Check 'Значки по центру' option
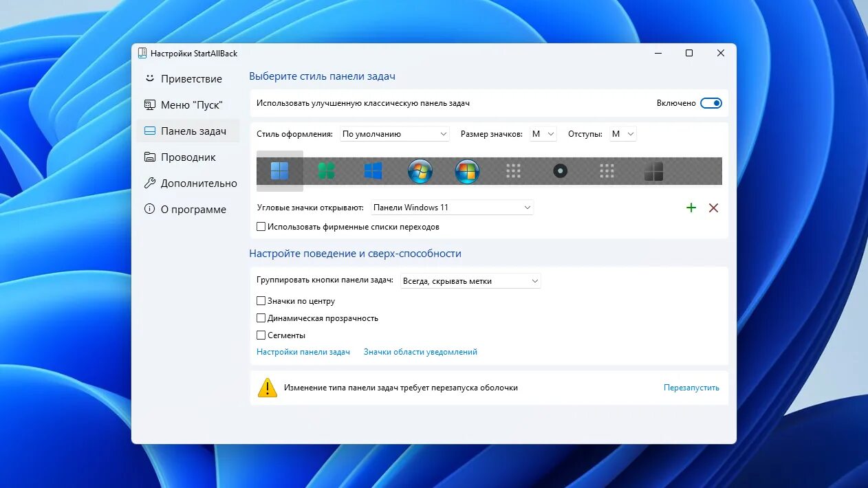The height and width of the screenshot is (488, 868). click(261, 300)
